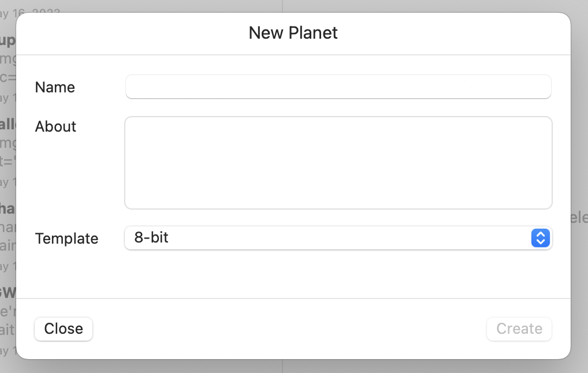
Task: Open the Template dropdown showing 8-bit
Action: (338, 238)
